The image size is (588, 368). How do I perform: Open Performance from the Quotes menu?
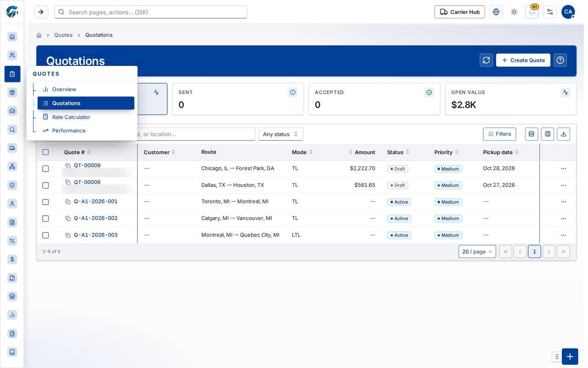coord(69,131)
